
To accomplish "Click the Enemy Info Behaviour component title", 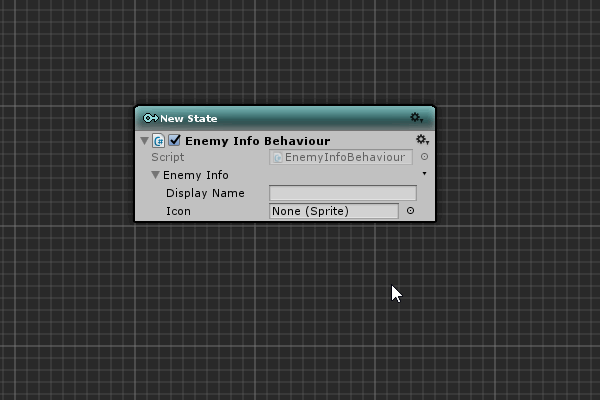I will coord(257,141).
